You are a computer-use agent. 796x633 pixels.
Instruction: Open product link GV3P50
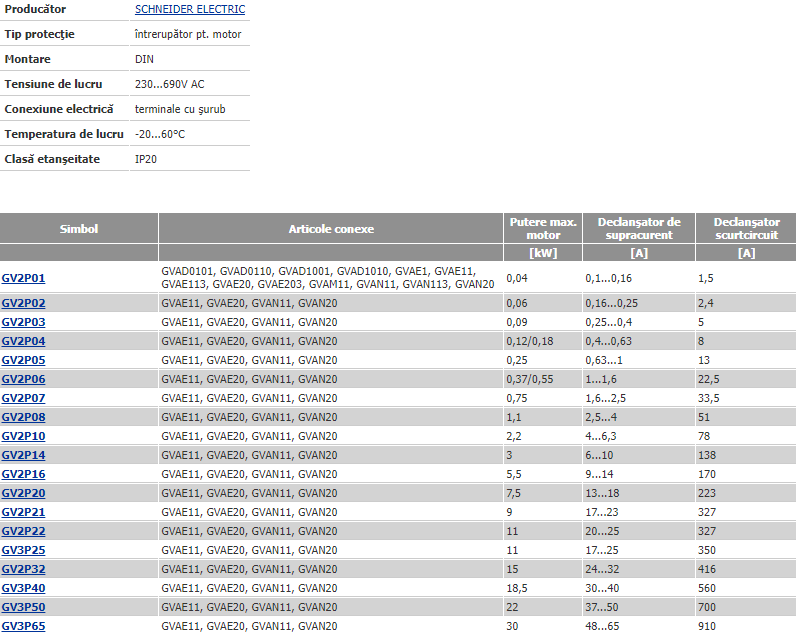[23, 607]
